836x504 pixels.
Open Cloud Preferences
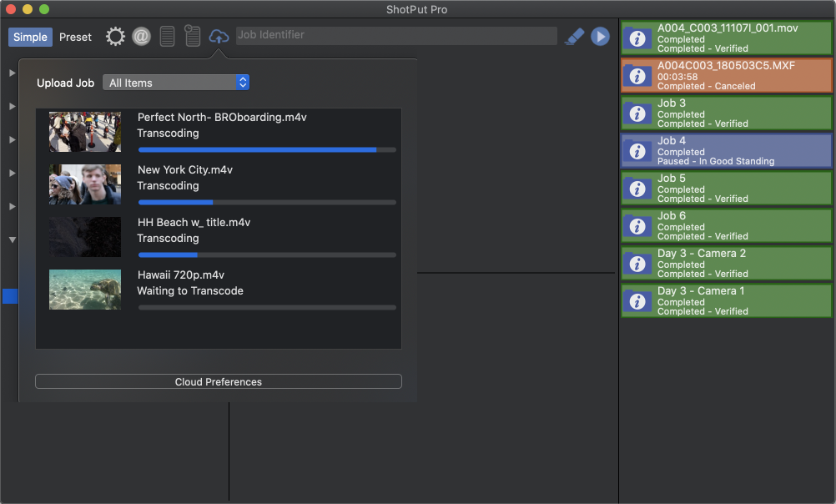tap(219, 381)
